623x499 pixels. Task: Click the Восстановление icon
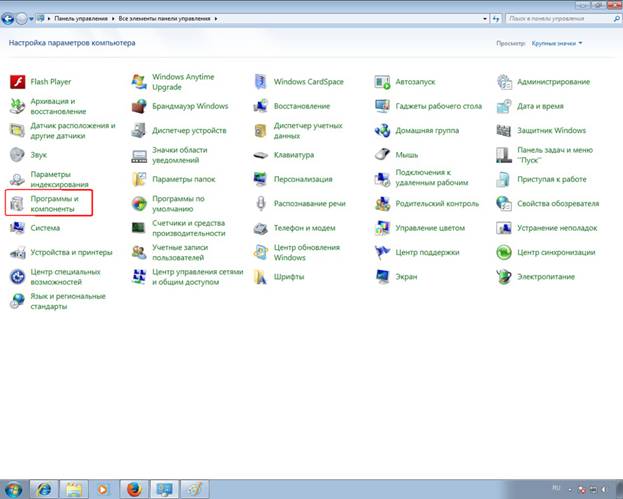click(261, 106)
